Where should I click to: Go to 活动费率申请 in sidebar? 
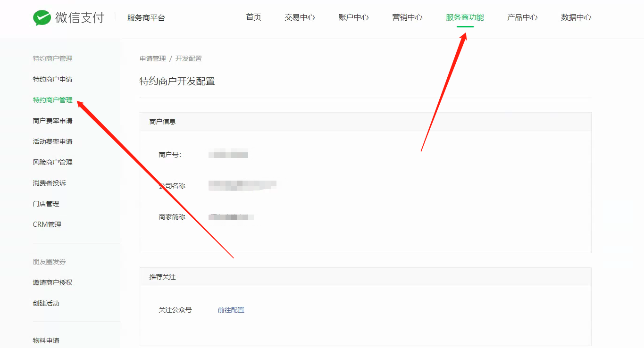tap(52, 141)
